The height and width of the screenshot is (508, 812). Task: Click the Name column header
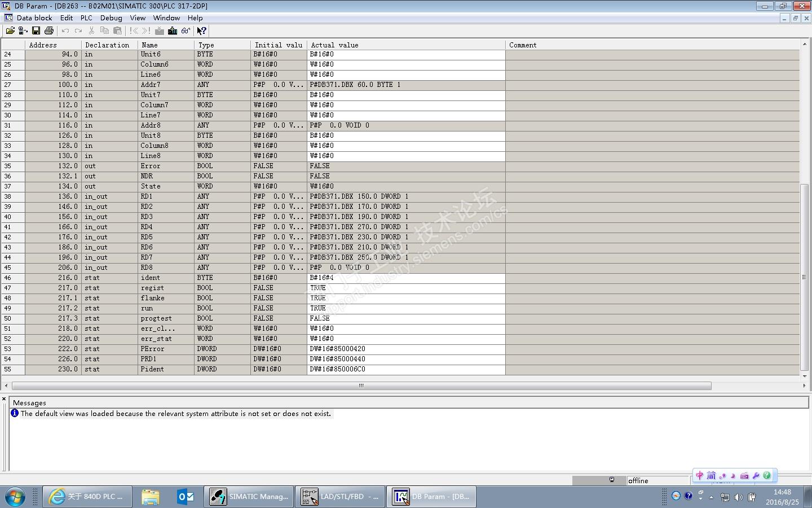166,45
